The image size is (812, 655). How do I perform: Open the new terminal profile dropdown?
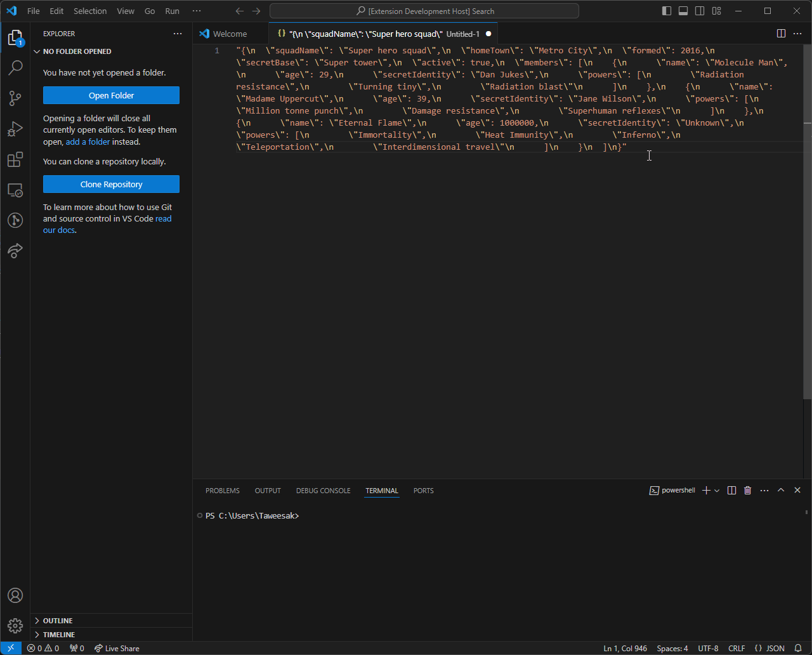point(716,490)
